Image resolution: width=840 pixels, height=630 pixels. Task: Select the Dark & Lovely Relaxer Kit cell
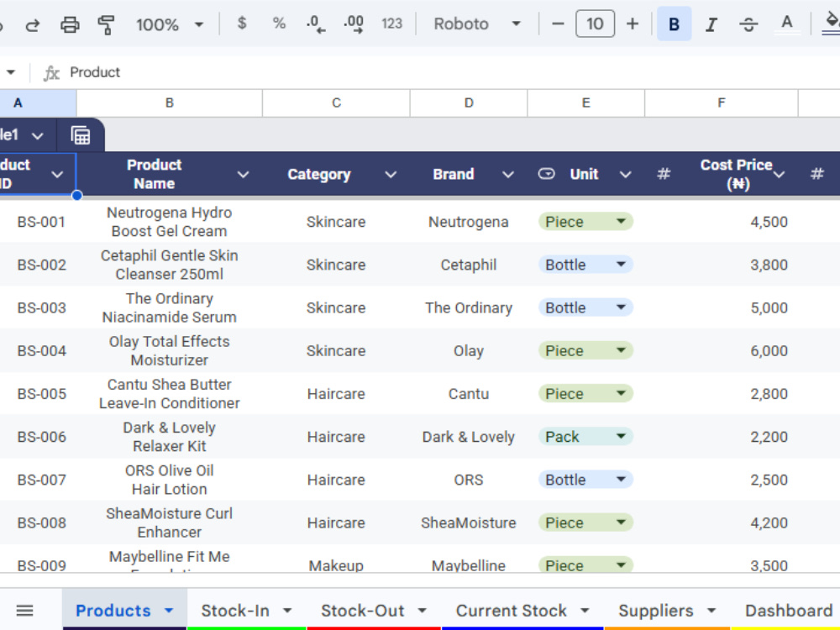170,437
